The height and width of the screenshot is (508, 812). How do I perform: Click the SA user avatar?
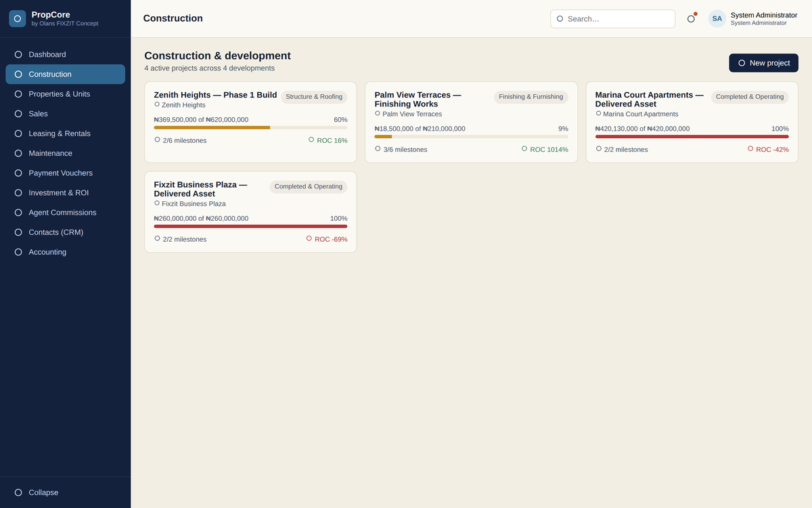click(x=717, y=19)
